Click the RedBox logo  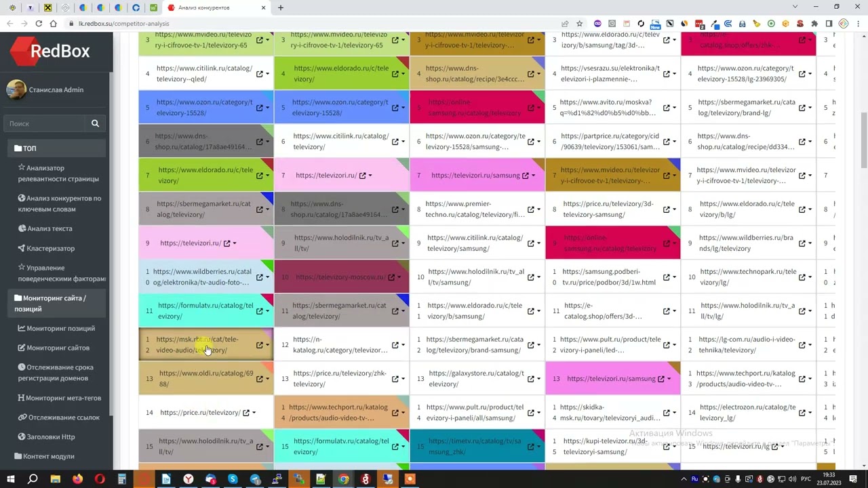click(x=50, y=52)
